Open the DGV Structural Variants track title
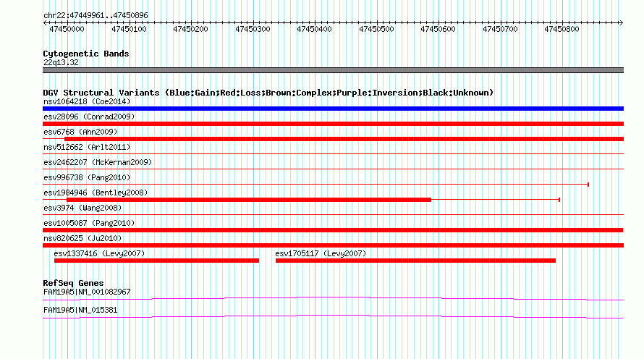The height and width of the screenshot is (359, 644). coord(268,93)
